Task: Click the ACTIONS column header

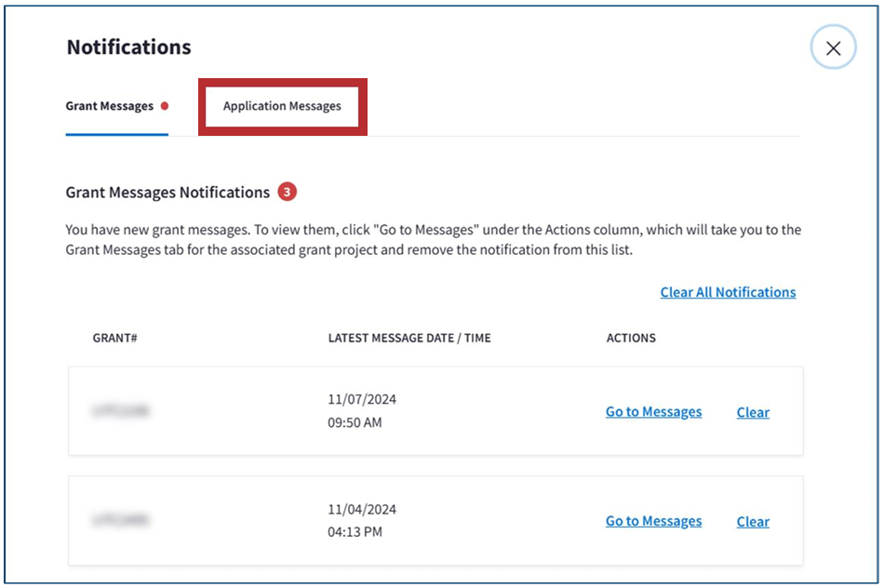Action: tap(631, 338)
